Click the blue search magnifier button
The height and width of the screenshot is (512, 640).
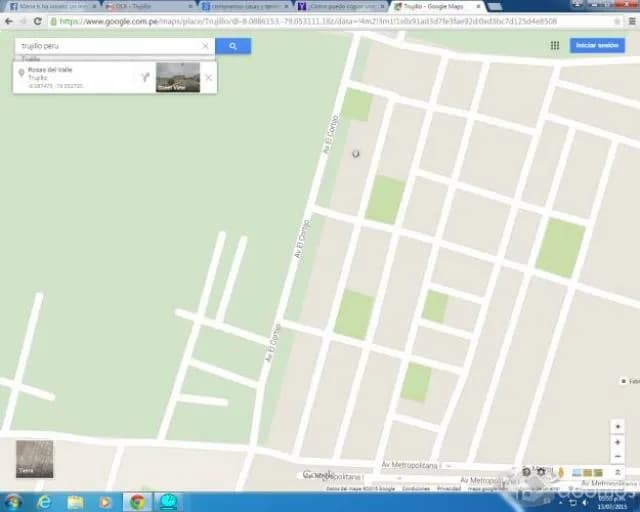pyautogui.click(x=233, y=46)
